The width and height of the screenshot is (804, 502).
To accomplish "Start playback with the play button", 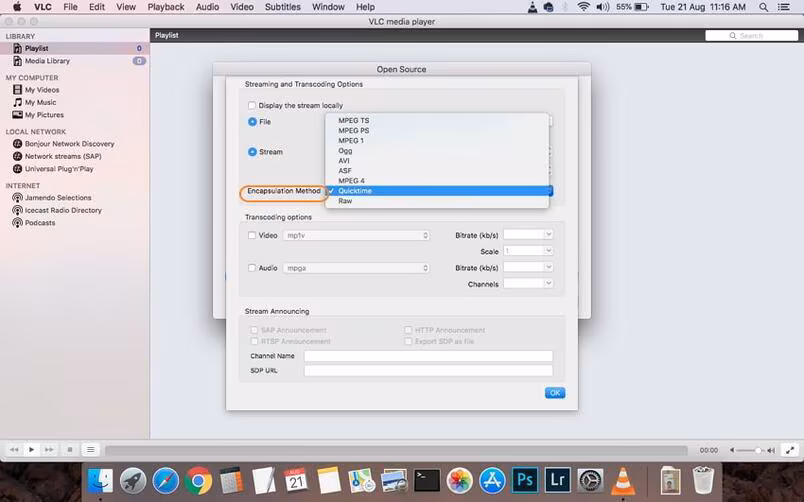I will click(x=31, y=450).
